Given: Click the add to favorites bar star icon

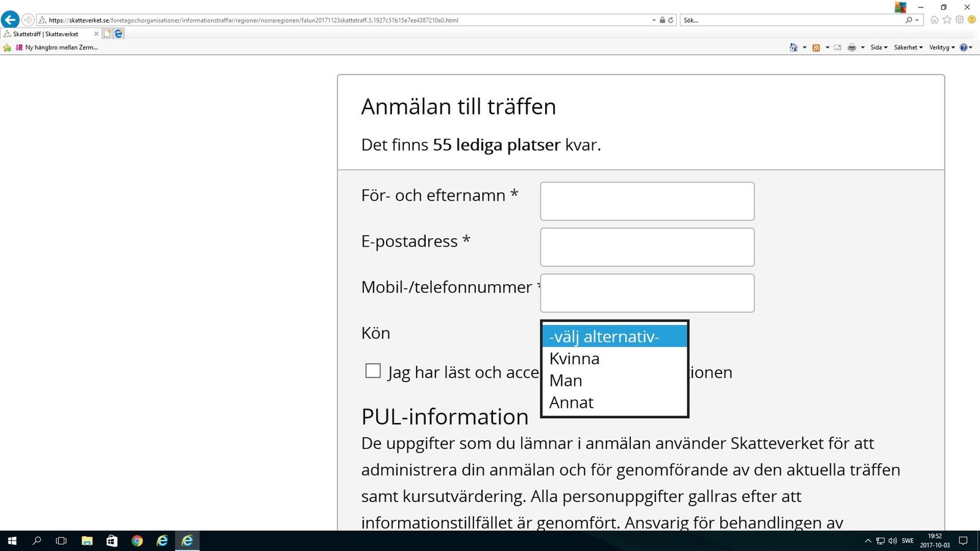Looking at the screenshot, I should tap(7, 47).
